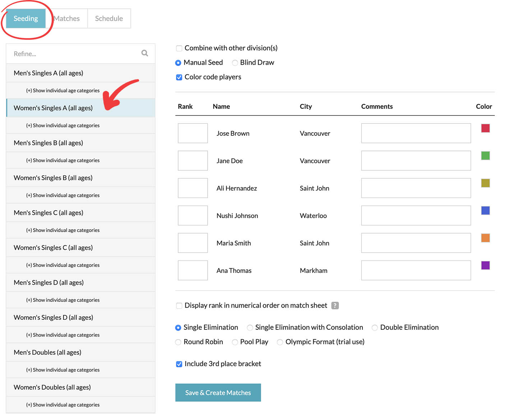Switch to the Matches tab

[x=67, y=19]
